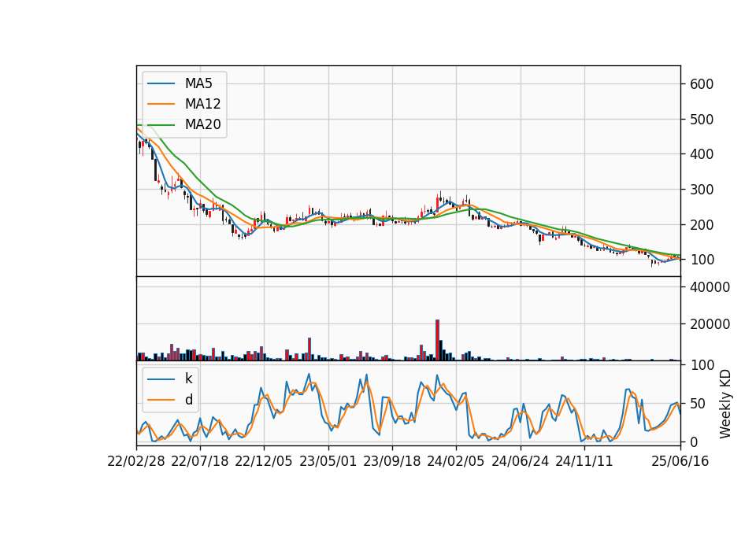This screenshot has height=543, width=756.
Task: Click the 23/05/01 date axis label
Action: point(328,461)
